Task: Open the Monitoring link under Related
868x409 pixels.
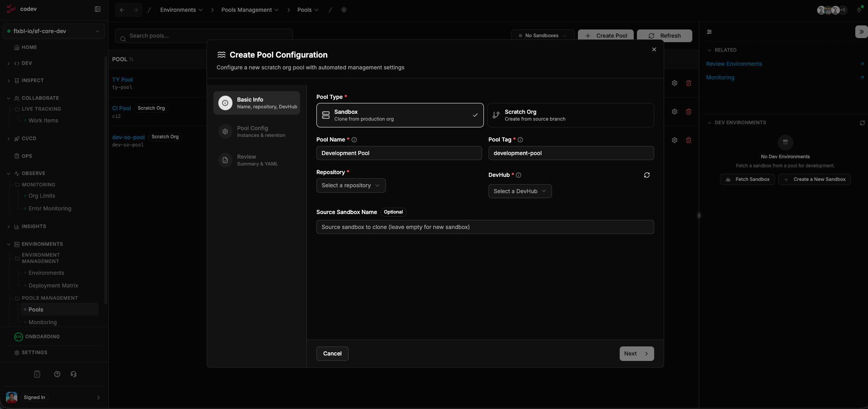Action: pyautogui.click(x=719, y=78)
